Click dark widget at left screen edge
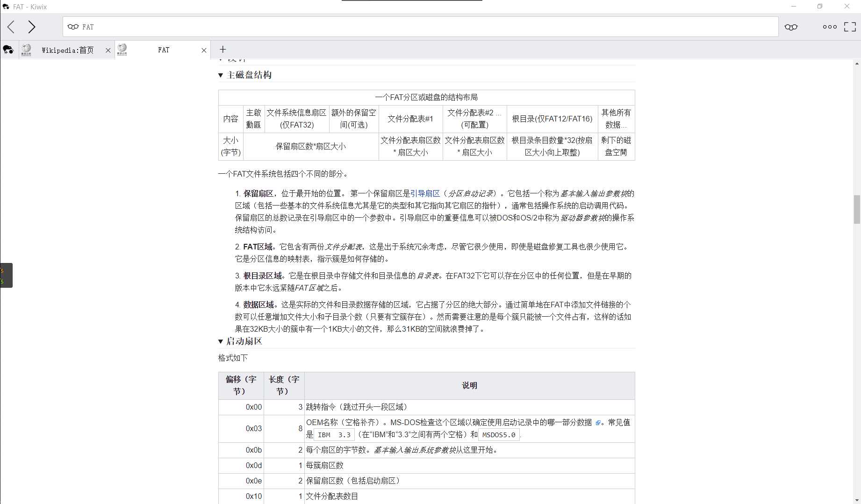The image size is (861, 504). 6,275
